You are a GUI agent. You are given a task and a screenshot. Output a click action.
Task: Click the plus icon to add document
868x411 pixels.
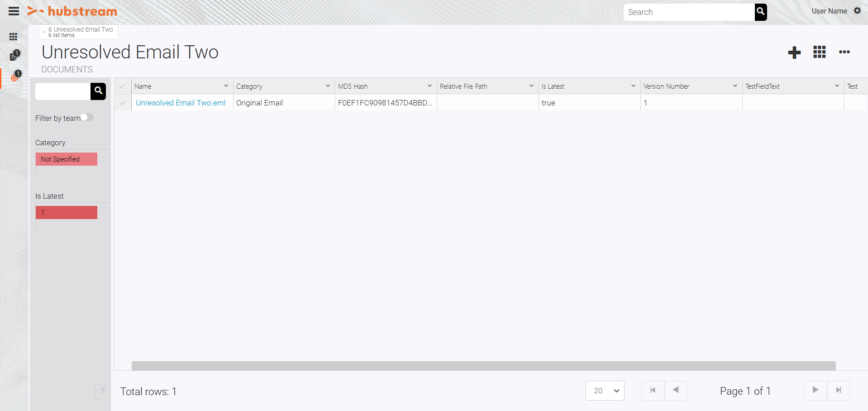(x=794, y=53)
